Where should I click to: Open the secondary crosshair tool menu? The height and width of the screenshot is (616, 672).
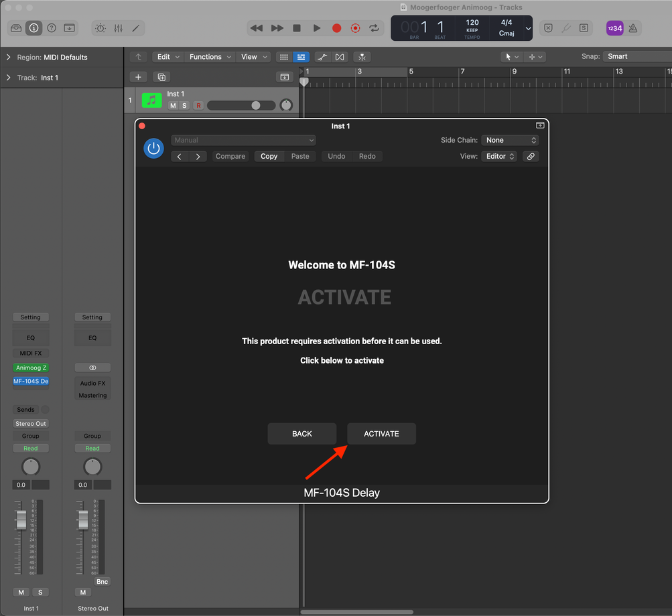click(535, 57)
